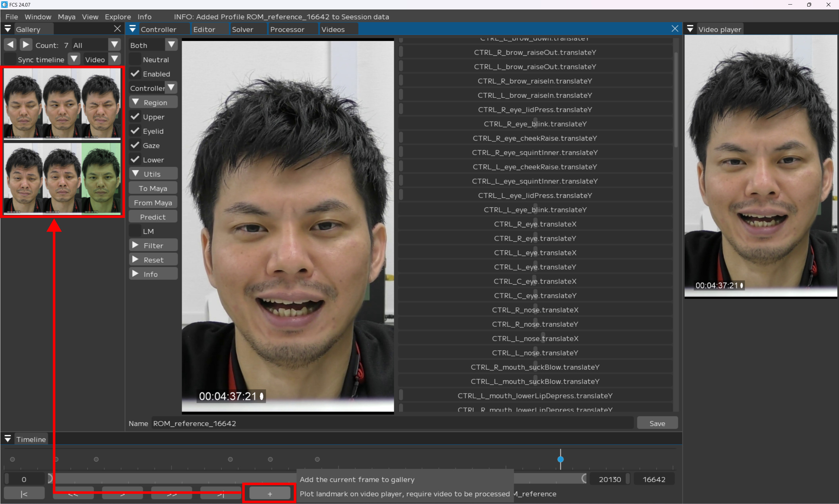Uncheck the Eyelid region checkbox
Image resolution: width=839 pixels, height=504 pixels.
coord(135,131)
